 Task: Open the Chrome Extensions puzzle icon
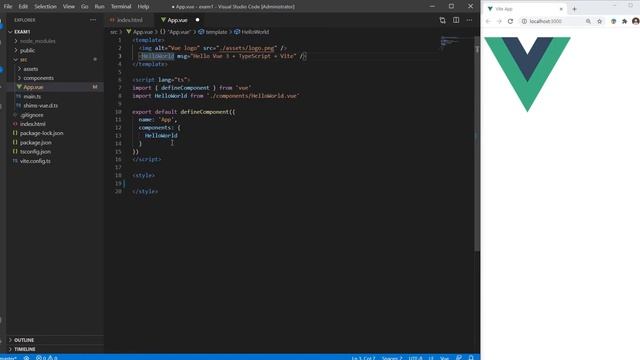click(x=624, y=21)
